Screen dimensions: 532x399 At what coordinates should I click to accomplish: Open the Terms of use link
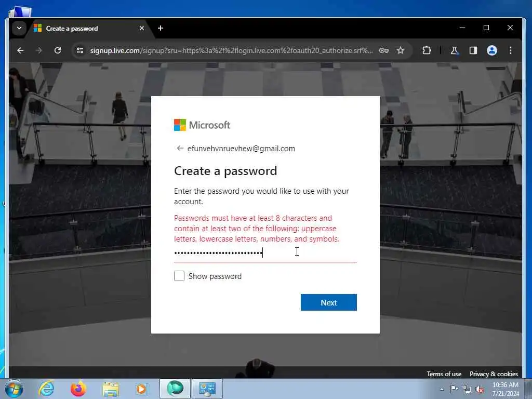coord(444,374)
